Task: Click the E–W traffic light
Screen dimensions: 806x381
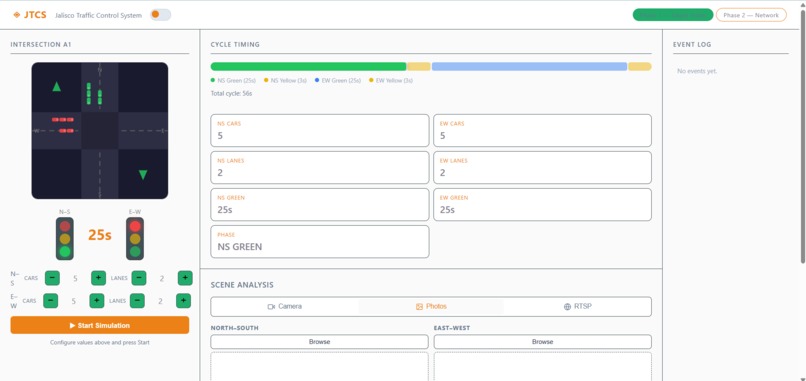Action: tap(135, 239)
